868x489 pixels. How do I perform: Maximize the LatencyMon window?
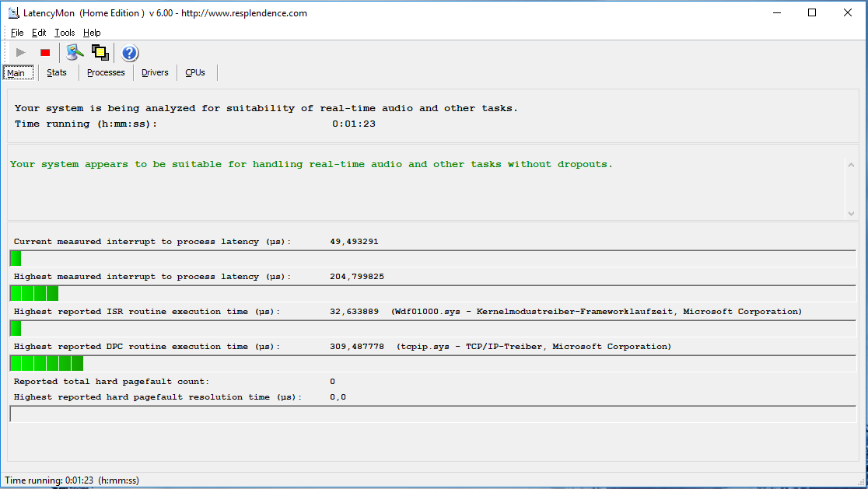click(812, 12)
